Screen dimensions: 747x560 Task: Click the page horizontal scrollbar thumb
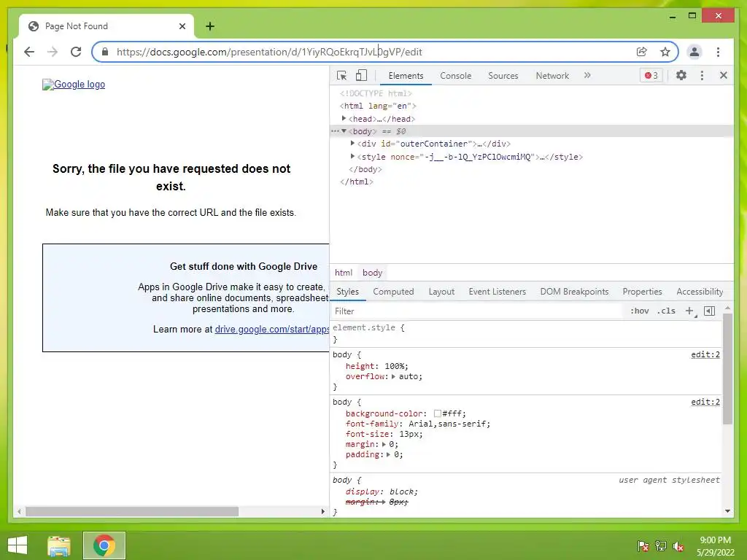pyautogui.click(x=132, y=511)
